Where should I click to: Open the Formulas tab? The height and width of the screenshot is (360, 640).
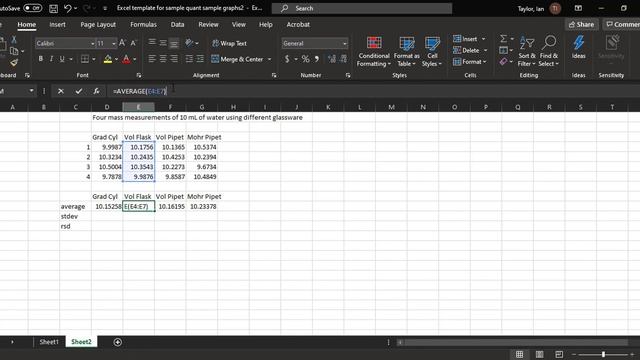click(143, 24)
